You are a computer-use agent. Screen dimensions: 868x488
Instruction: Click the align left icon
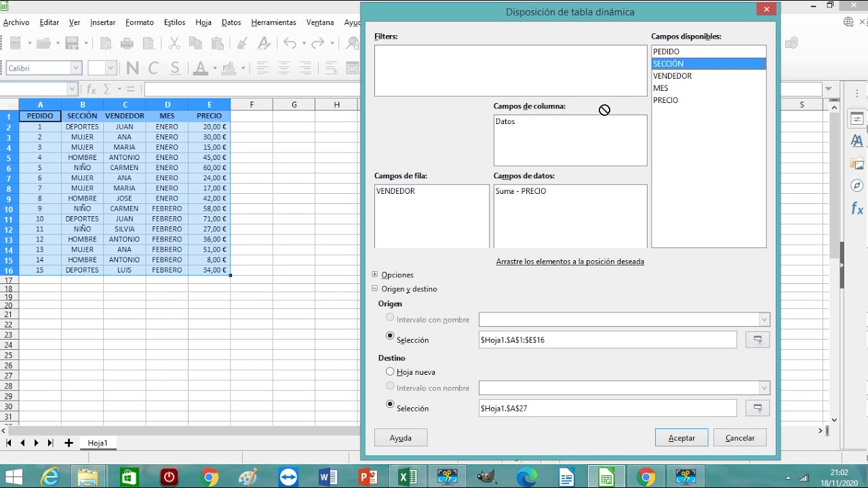point(262,68)
